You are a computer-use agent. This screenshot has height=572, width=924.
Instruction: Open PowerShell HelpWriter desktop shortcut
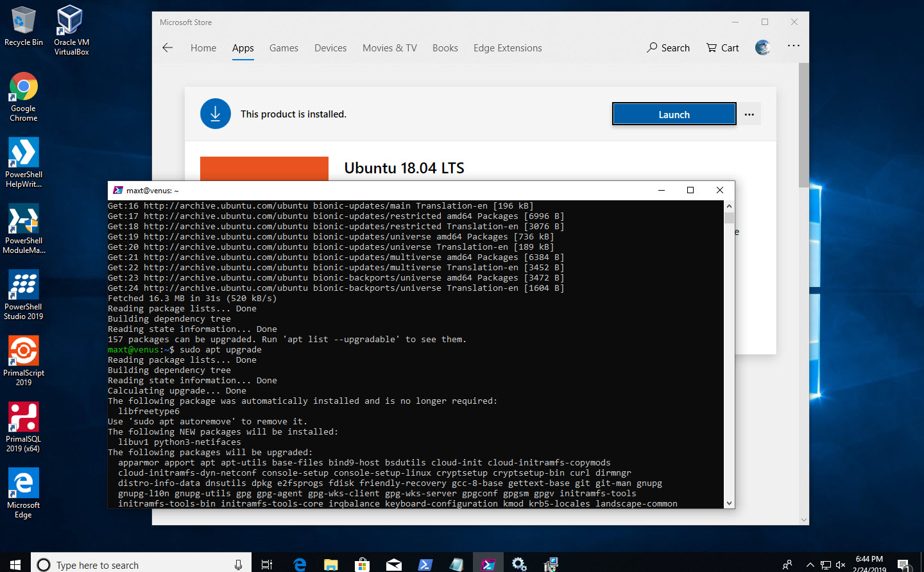pos(24,162)
